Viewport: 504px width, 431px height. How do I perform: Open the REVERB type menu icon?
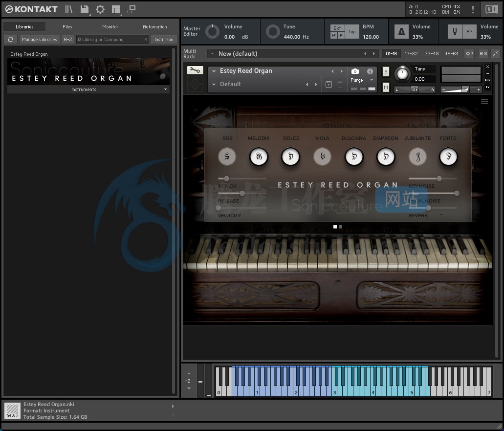[439, 215]
